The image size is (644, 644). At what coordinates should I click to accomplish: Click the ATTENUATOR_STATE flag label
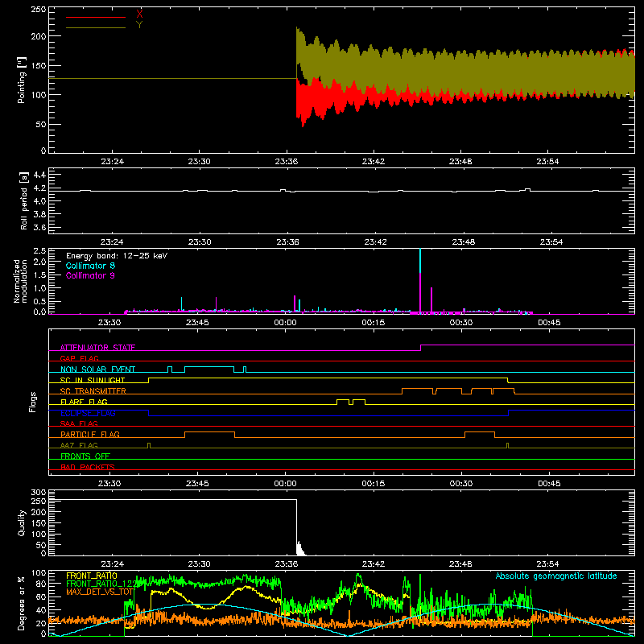(97, 348)
